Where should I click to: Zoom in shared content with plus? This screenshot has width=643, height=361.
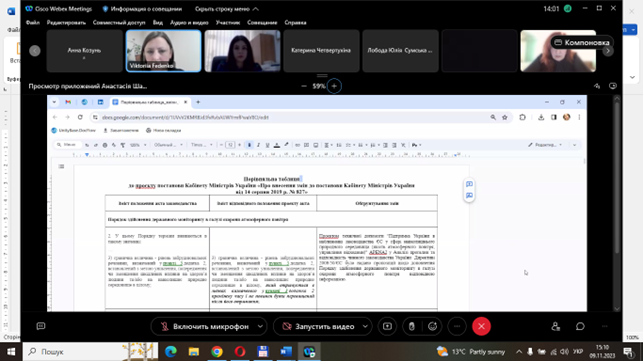click(334, 86)
